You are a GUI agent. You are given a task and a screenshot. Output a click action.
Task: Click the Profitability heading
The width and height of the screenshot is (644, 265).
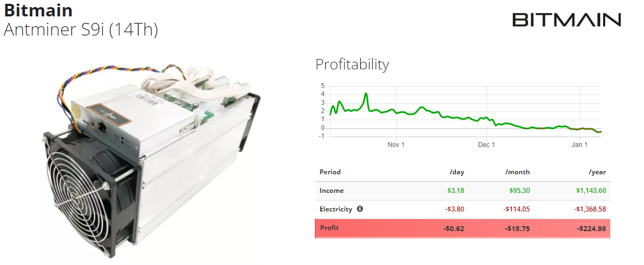[352, 64]
